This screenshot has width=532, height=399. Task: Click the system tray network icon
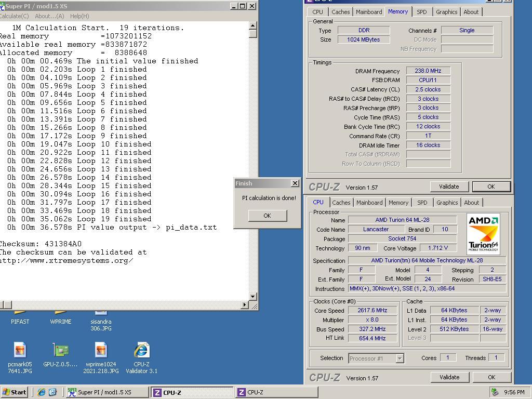click(495, 392)
